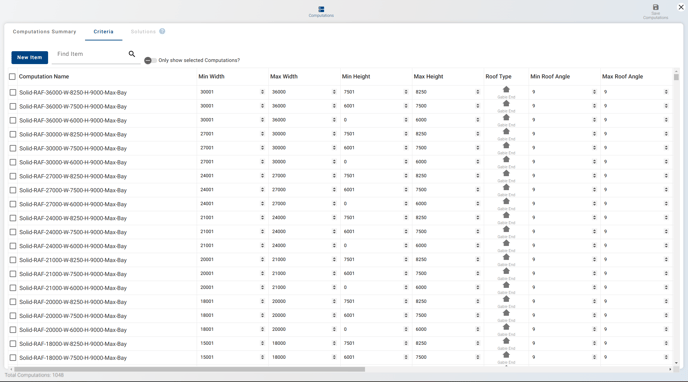Click Gable End roof icon for Solid-RAF-27000-W-8250-H-9000-Max-Bay
The image size is (688, 382).
tap(506, 173)
